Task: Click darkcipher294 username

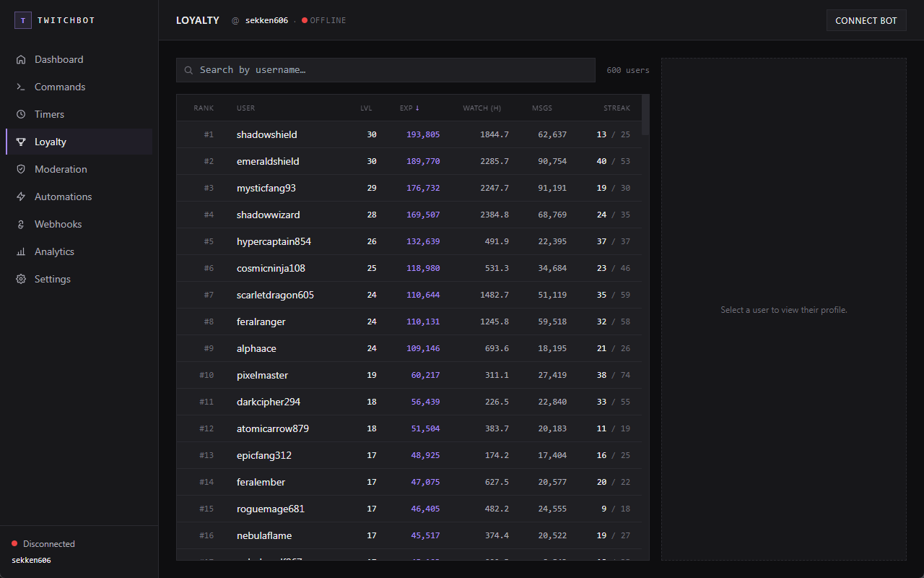Action: [269, 402]
